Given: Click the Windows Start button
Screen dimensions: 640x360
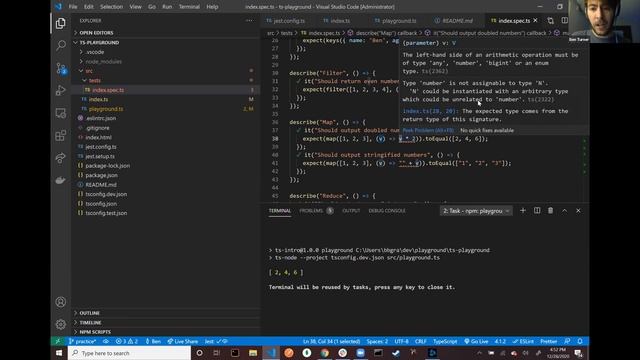Looking at the screenshot, I should click(x=59, y=353).
